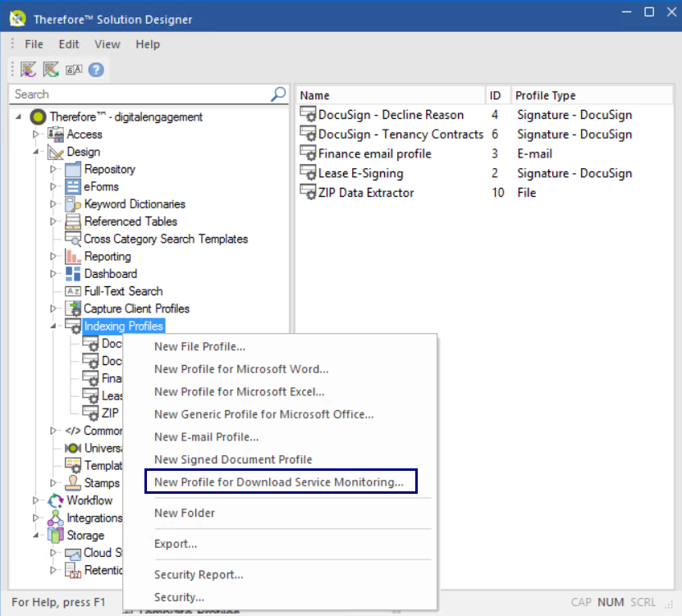Viewport: 682px width, 616px height.
Task: Click the Keyword Dictionaries icon
Action: tap(73, 204)
